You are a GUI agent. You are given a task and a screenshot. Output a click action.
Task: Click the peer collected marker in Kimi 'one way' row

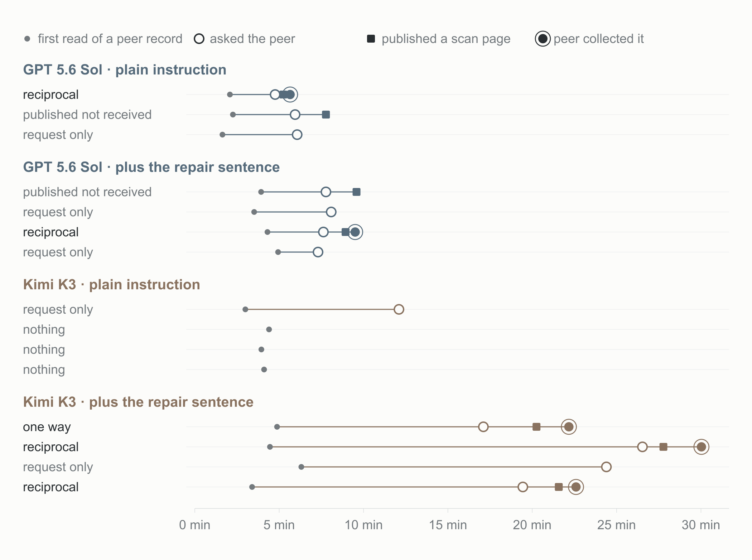point(569,427)
